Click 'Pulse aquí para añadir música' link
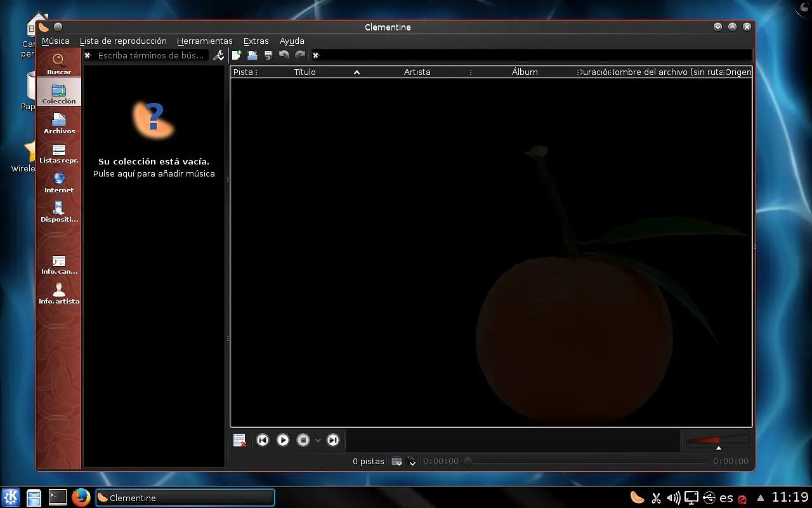The width and height of the screenshot is (812, 508). click(154, 173)
